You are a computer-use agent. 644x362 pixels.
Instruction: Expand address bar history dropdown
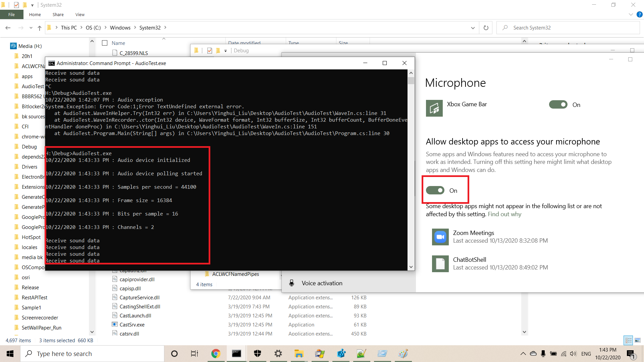(x=473, y=28)
